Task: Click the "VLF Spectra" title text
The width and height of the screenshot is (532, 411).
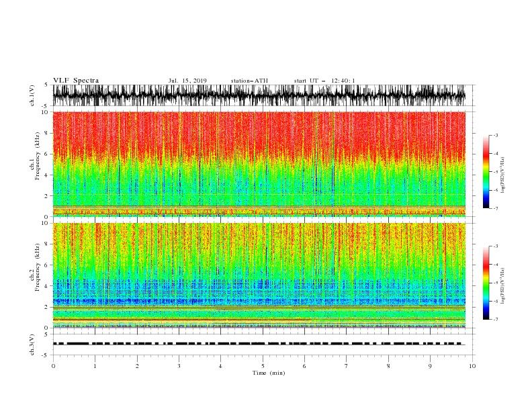Action: coord(76,81)
